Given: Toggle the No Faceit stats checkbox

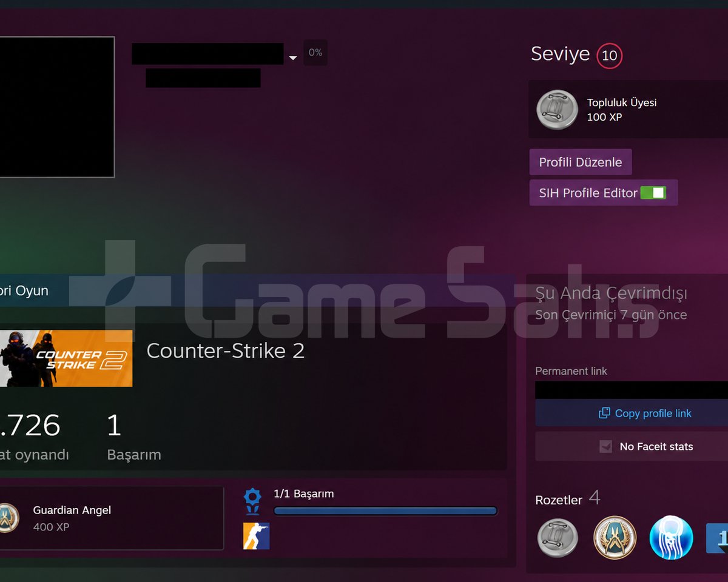Looking at the screenshot, I should (x=605, y=447).
